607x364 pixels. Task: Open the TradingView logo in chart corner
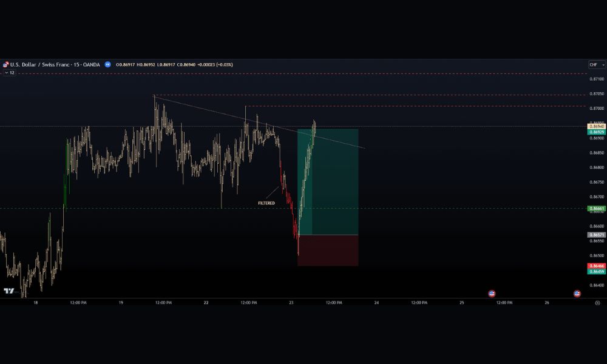point(8,291)
